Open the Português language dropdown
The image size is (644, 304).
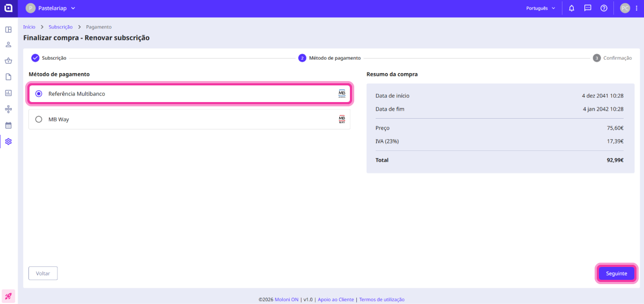[540, 8]
